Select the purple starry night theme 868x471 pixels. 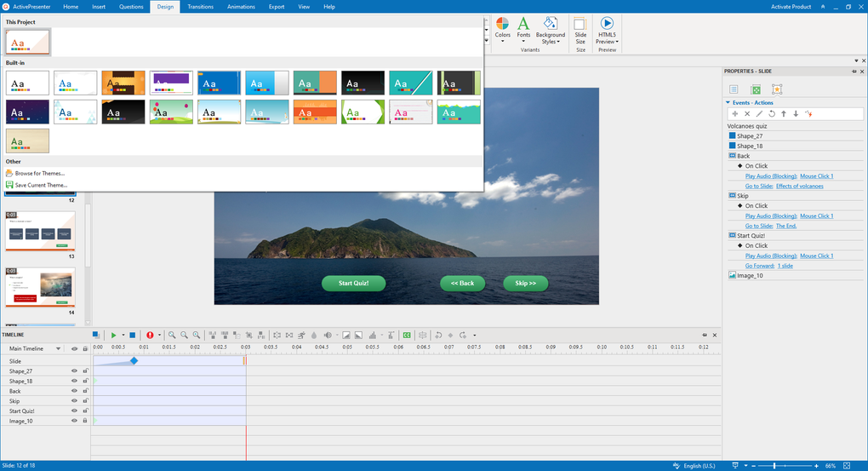click(x=28, y=112)
